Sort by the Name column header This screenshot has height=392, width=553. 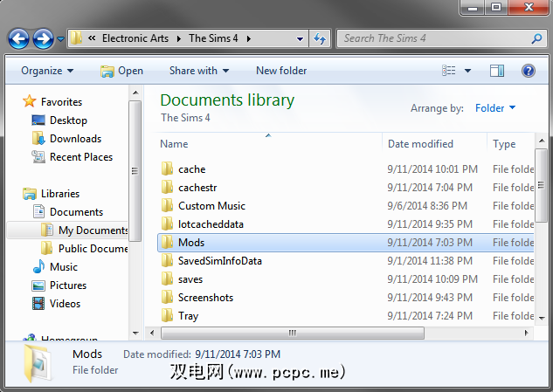(x=174, y=144)
